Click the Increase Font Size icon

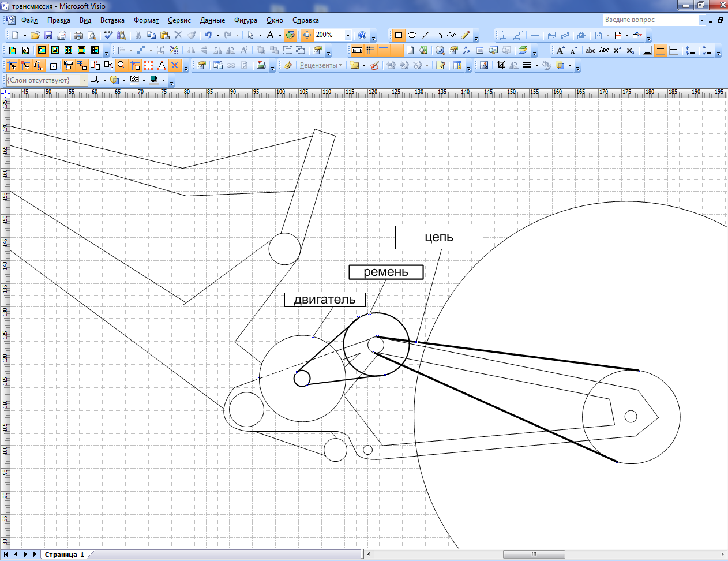(560, 50)
